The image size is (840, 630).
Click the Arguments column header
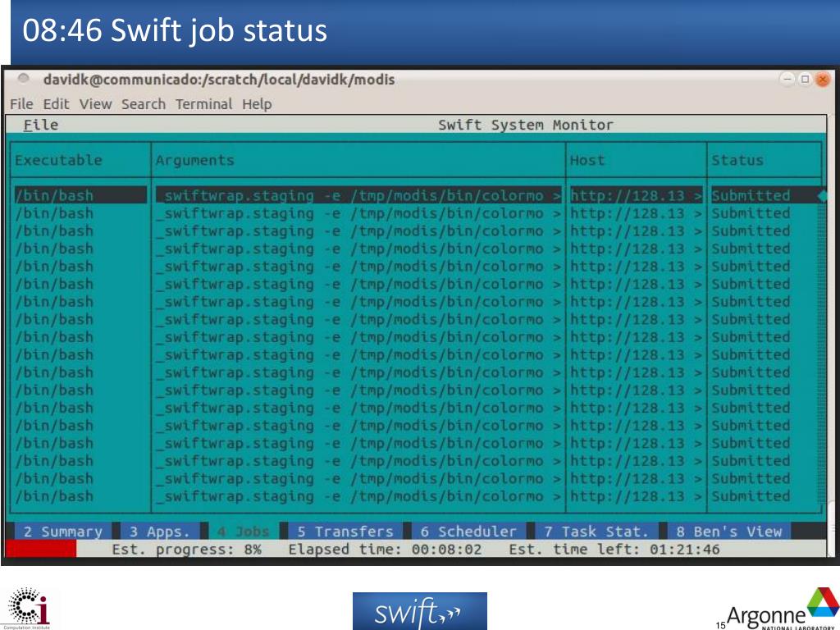click(195, 160)
